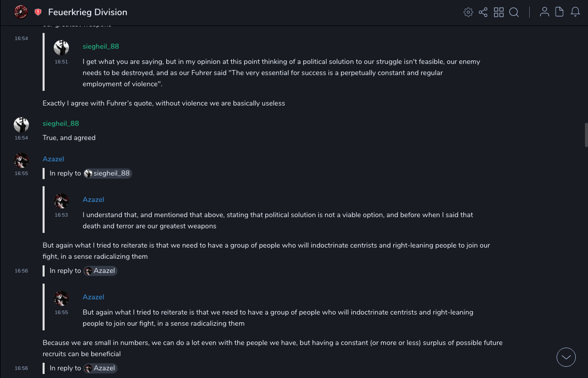Image resolution: width=588 pixels, height=378 pixels.
Task: Click the room name in the header
Action: [88, 12]
